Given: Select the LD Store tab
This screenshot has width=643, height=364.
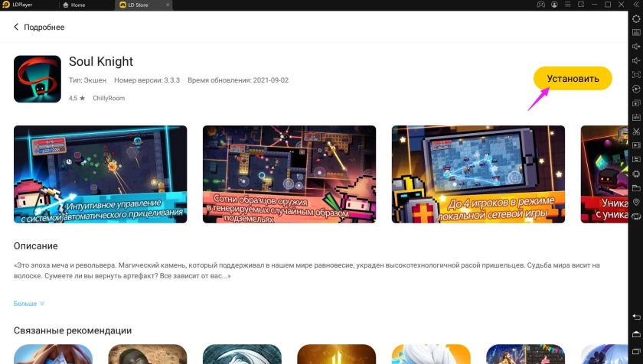Looking at the screenshot, I should (x=135, y=5).
